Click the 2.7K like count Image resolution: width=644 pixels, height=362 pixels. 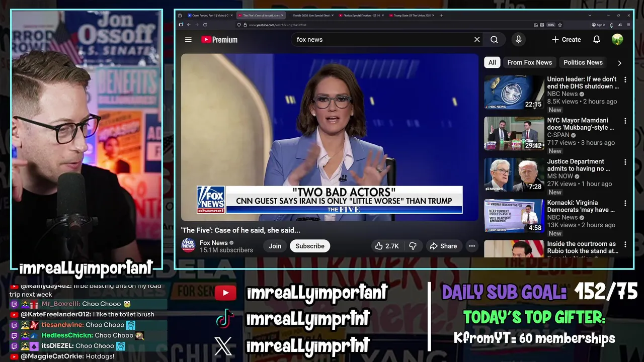pos(392,246)
